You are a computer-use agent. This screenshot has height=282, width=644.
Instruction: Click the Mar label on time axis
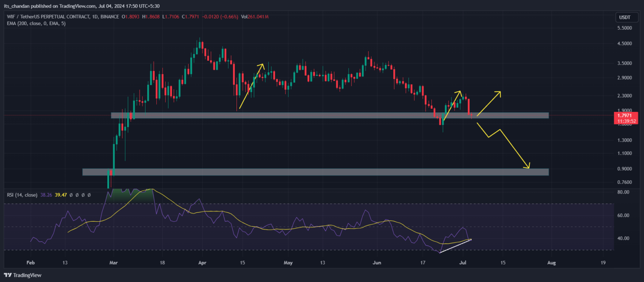(114, 263)
